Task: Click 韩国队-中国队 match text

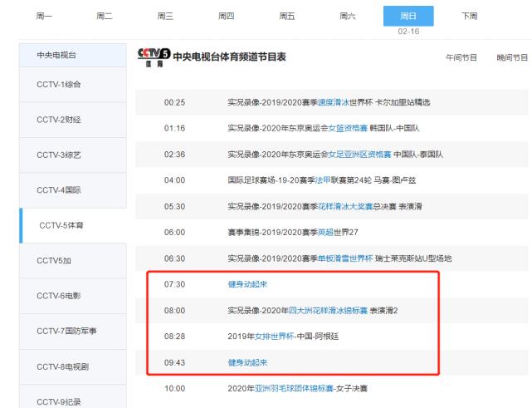Action: (394, 128)
